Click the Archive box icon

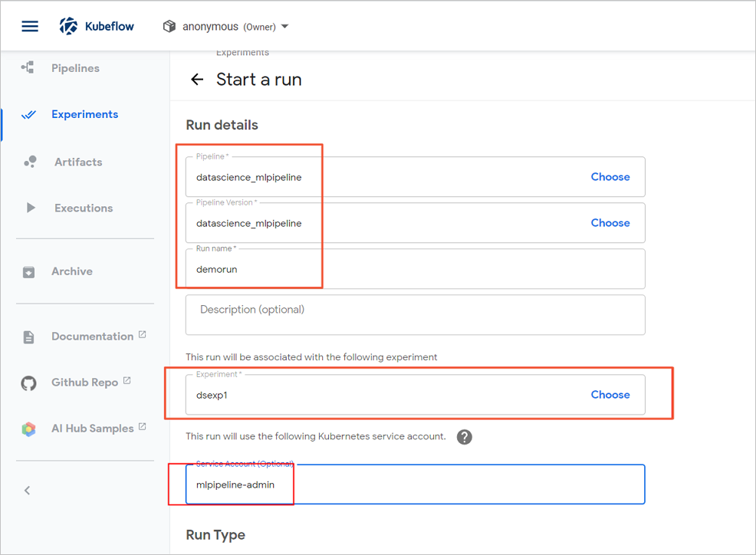(29, 271)
